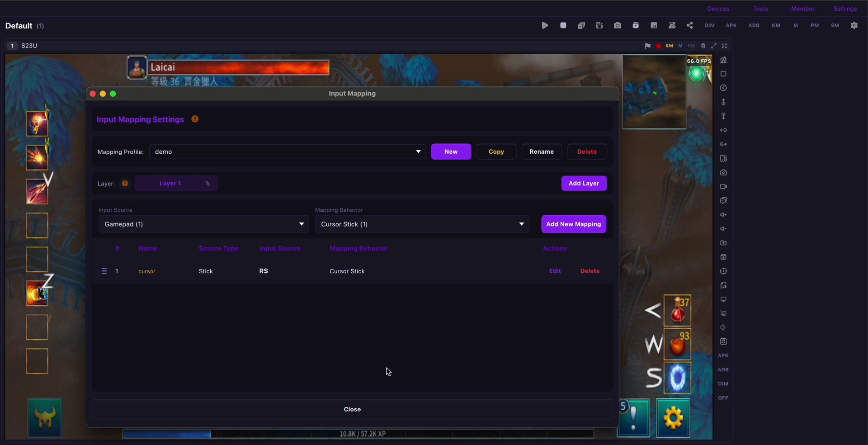
Task: Click the Back circle arrow icon in sidebar
Action: pyautogui.click(x=723, y=88)
